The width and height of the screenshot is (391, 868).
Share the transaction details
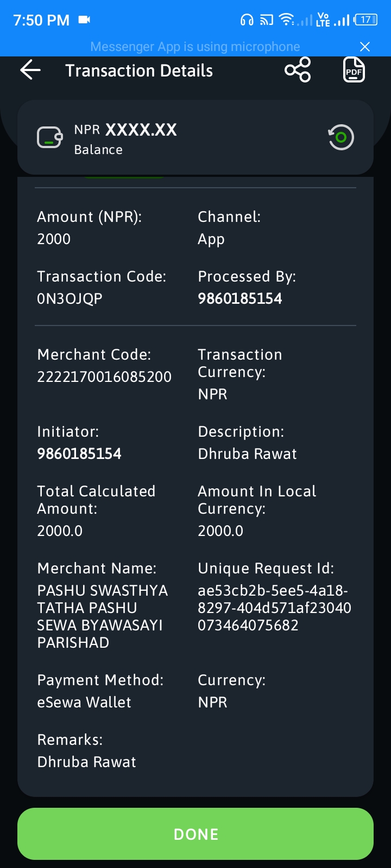coord(298,70)
